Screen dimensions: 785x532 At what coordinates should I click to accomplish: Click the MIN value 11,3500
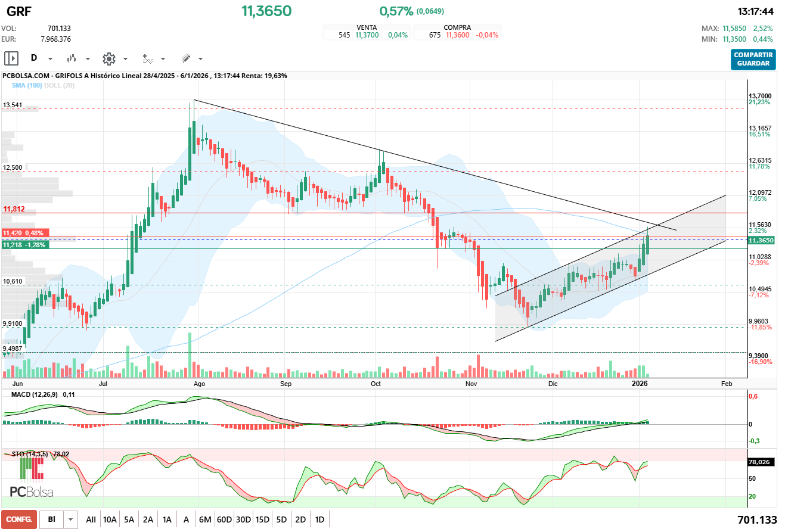735,39
